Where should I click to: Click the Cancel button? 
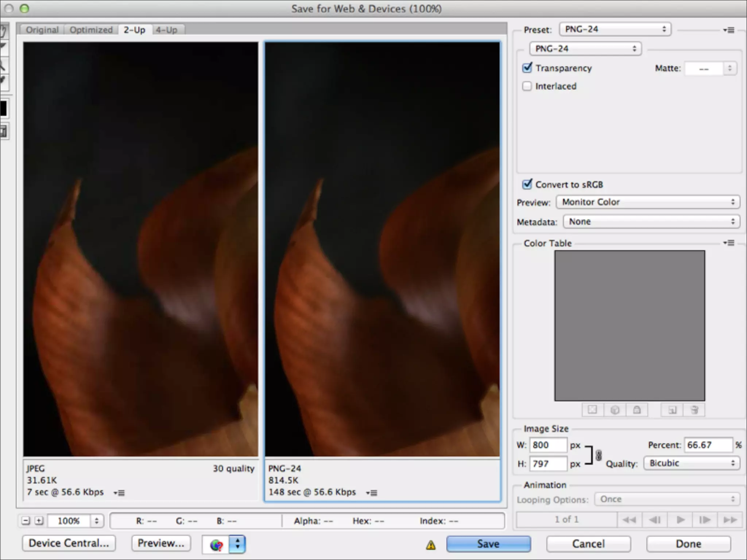588,544
